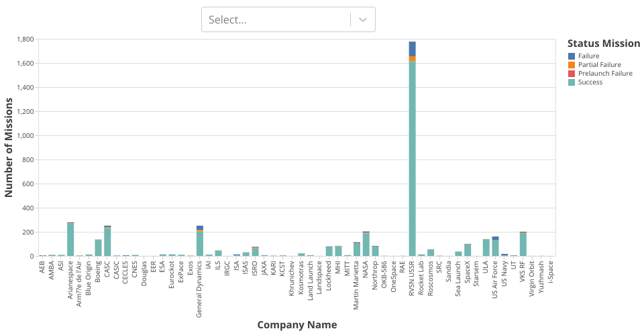Click the Failure blue legend swatch
Image resolution: width=644 pixels, height=335 pixels.
572,56
